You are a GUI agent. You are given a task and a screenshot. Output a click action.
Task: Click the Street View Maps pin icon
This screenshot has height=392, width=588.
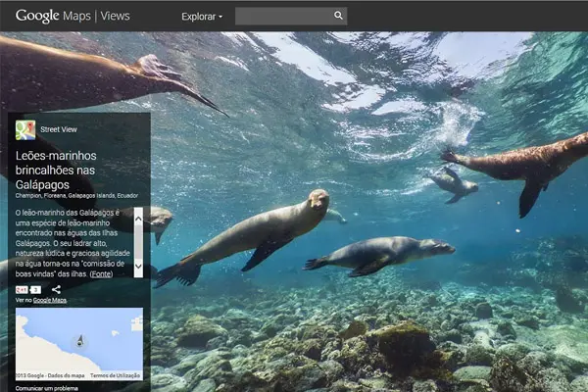(25, 129)
